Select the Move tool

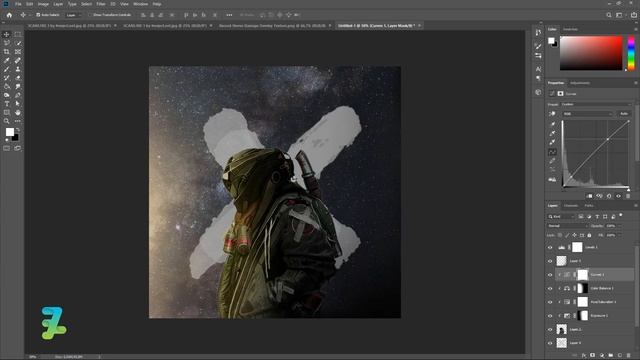(7, 34)
